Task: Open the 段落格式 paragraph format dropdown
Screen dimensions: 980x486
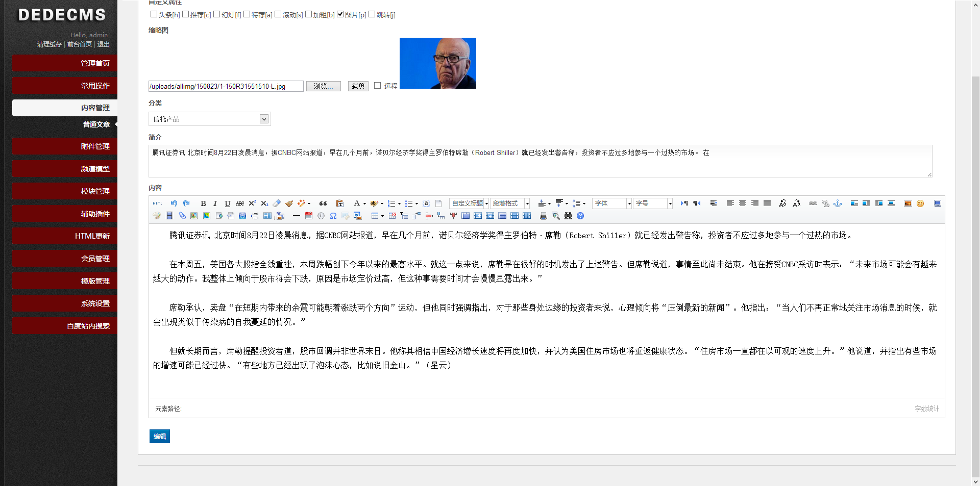Action: pyautogui.click(x=510, y=203)
